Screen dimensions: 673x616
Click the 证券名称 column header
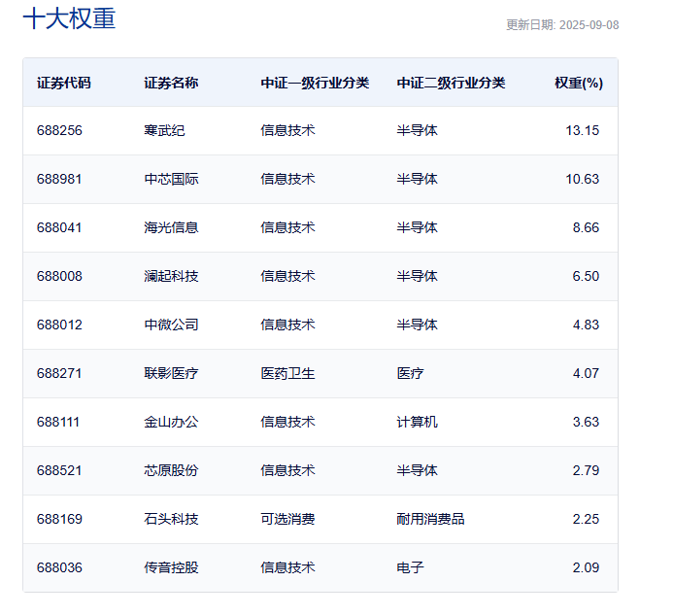[171, 83]
